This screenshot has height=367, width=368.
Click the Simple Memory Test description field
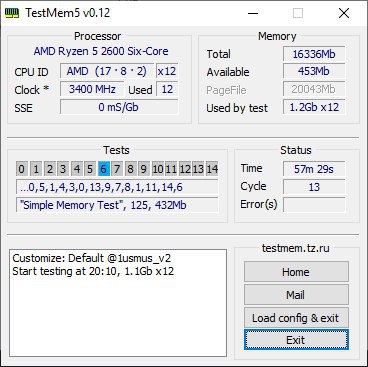click(x=117, y=205)
